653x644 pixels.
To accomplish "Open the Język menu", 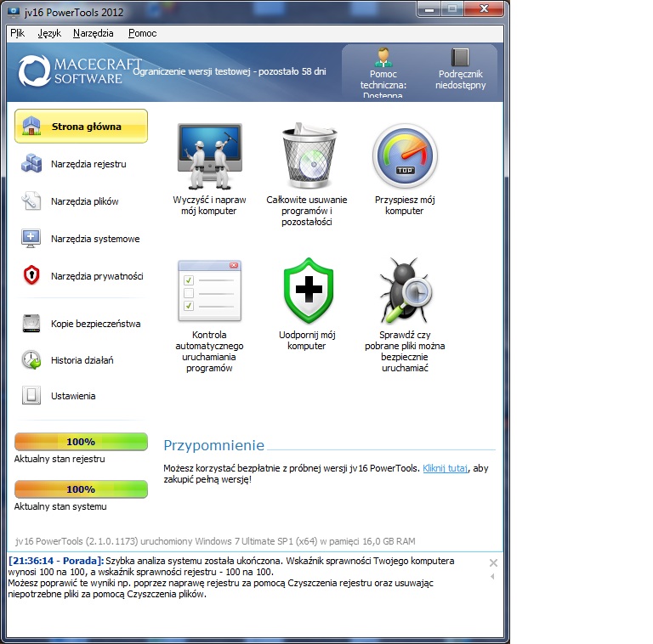I will (x=49, y=33).
